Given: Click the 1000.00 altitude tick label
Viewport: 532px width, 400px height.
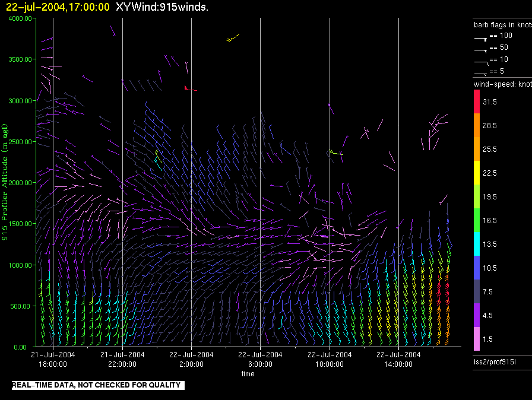Looking at the screenshot, I should click(20, 265).
